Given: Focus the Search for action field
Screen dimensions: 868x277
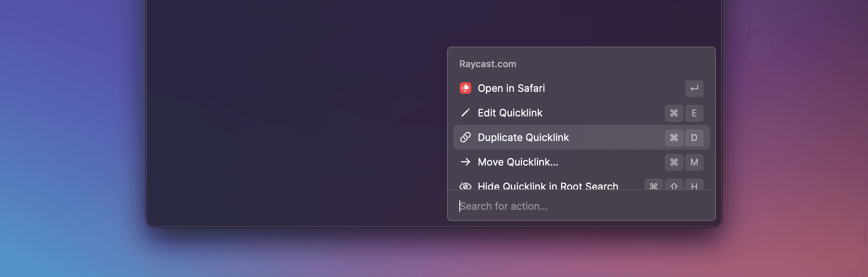Looking at the screenshot, I should (x=581, y=206).
